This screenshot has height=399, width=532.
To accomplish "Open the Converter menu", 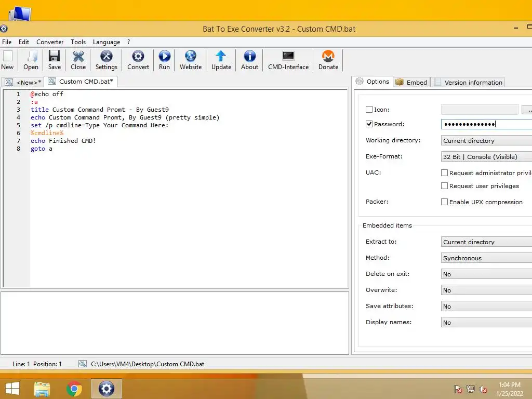I will point(50,42).
